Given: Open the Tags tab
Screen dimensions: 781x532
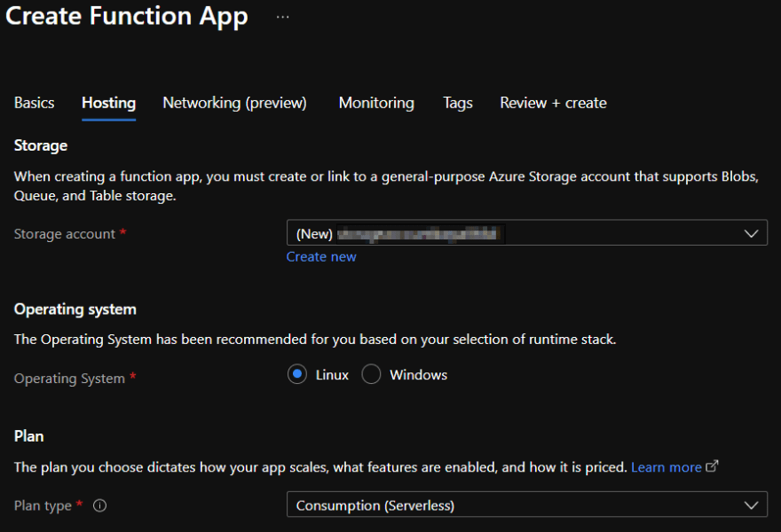Looking at the screenshot, I should (x=458, y=103).
